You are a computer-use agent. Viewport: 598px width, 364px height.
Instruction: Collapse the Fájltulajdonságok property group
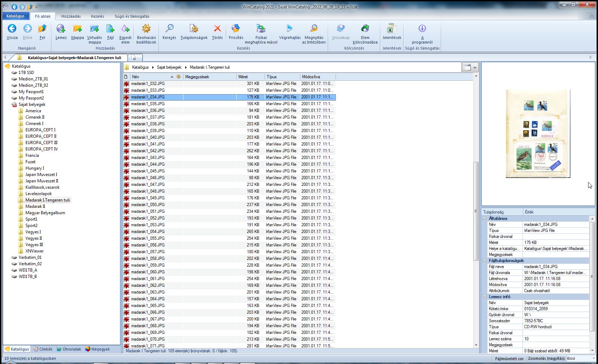click(x=485, y=261)
